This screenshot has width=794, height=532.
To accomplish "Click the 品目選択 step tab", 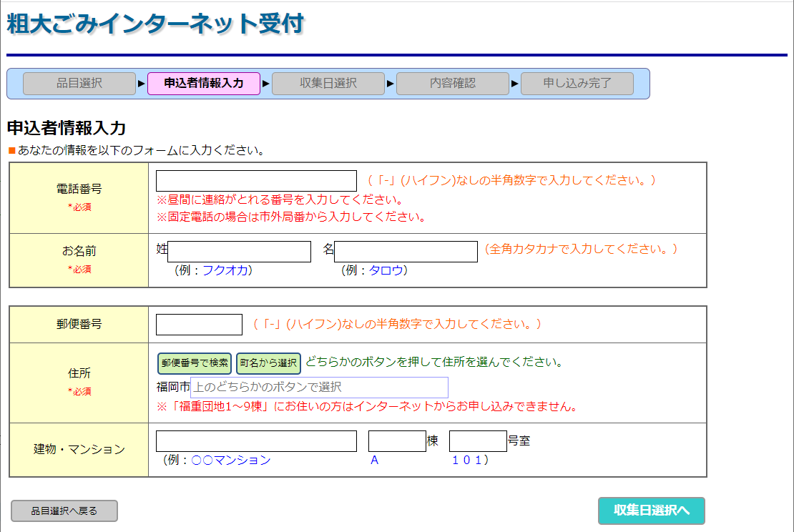I will pos(79,84).
